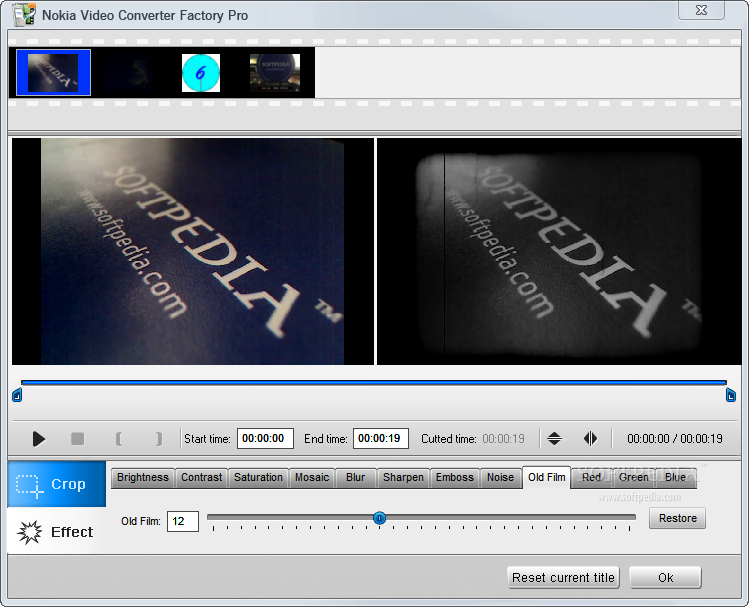Open the Blur effect tab
The height and width of the screenshot is (607, 749).
355,478
